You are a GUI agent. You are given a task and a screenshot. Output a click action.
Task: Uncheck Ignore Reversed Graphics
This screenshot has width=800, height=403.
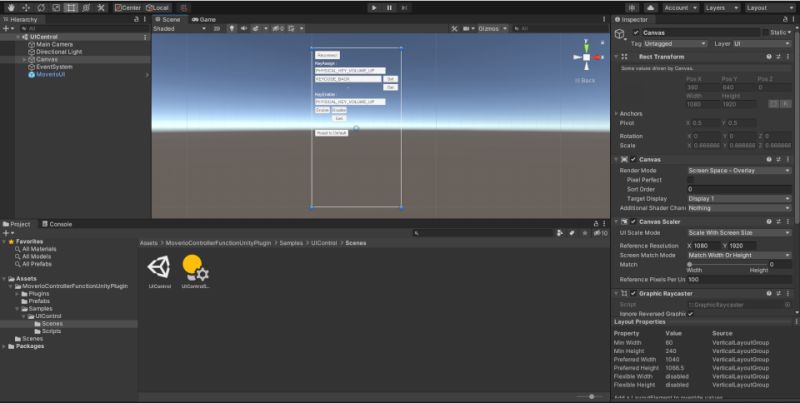[690, 314]
